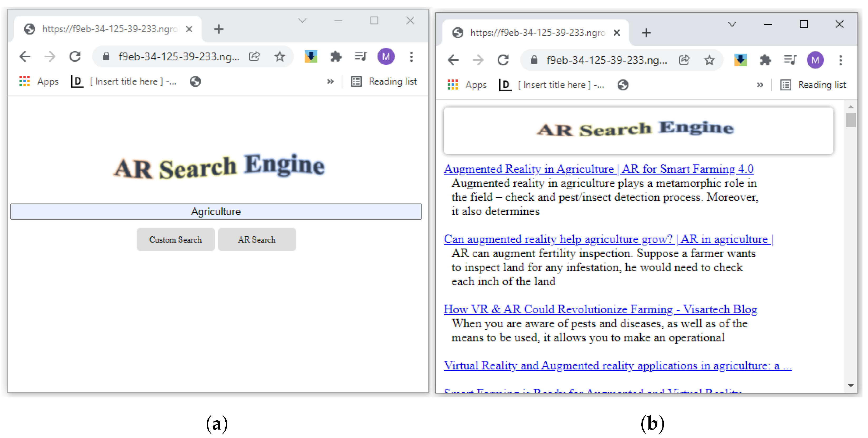The height and width of the screenshot is (438, 868).
Task: Click the Custom Search button
Action: click(x=175, y=240)
